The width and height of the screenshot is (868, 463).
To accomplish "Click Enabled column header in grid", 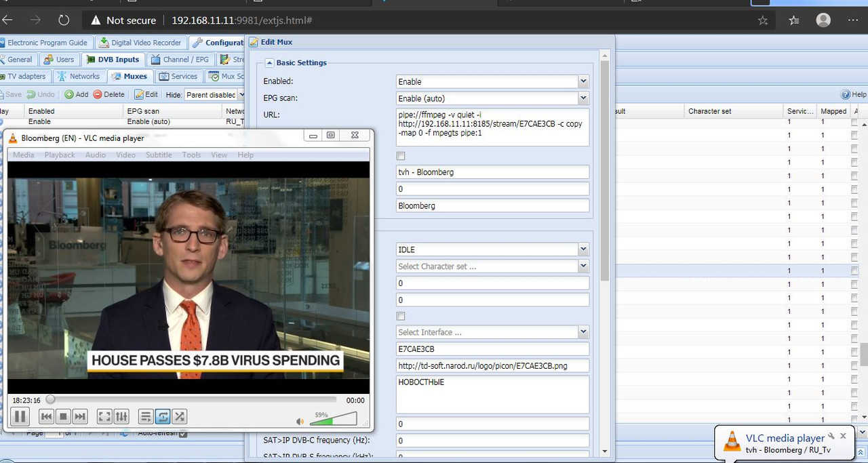I will tap(73, 111).
